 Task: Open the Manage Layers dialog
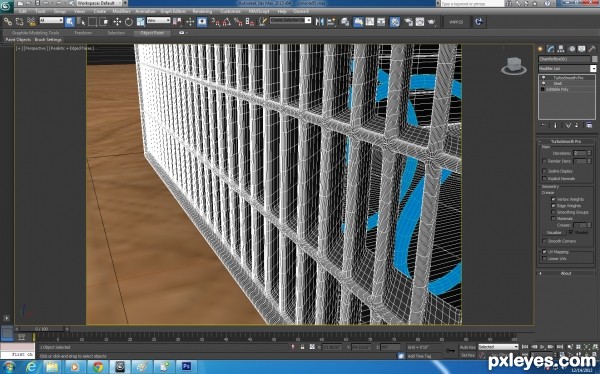coord(345,22)
